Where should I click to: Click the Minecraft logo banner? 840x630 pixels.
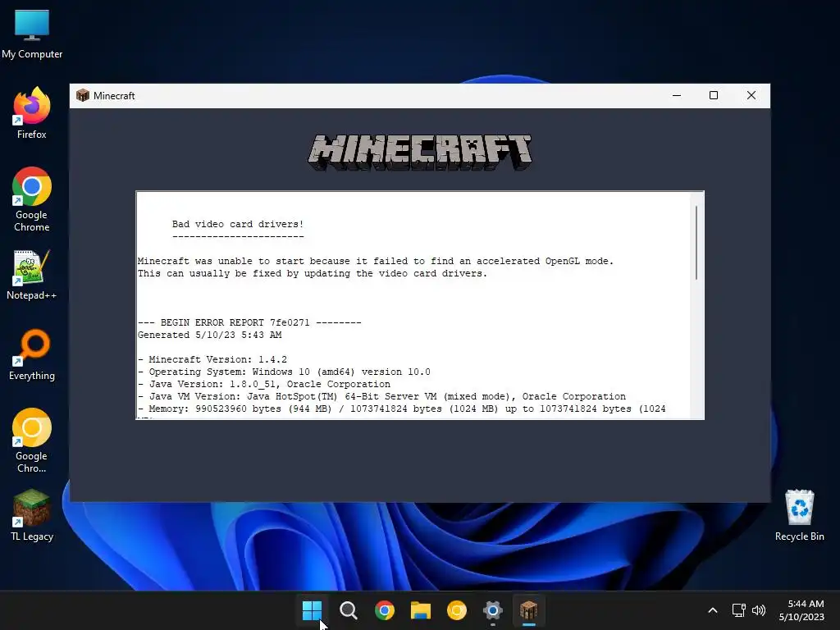coord(420,152)
